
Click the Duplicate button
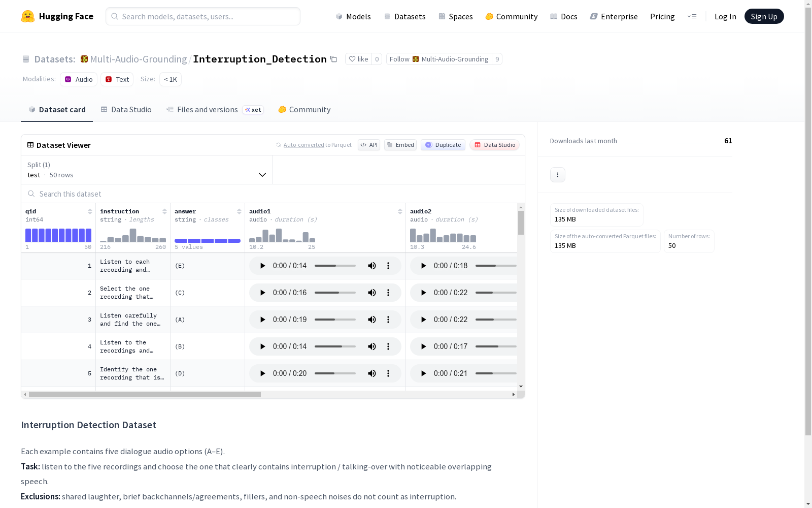(443, 145)
